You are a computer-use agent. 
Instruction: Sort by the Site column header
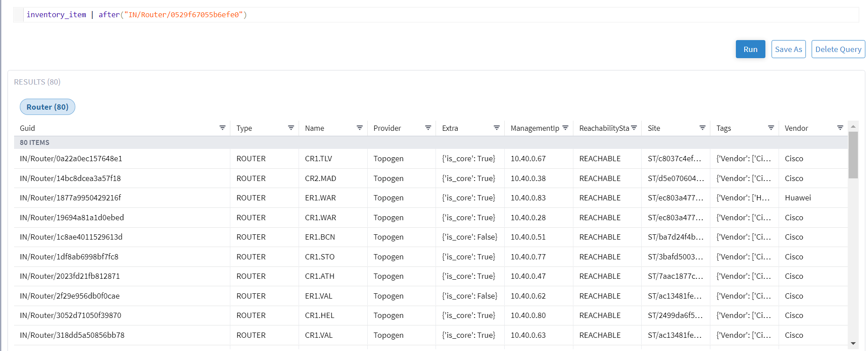click(x=654, y=128)
